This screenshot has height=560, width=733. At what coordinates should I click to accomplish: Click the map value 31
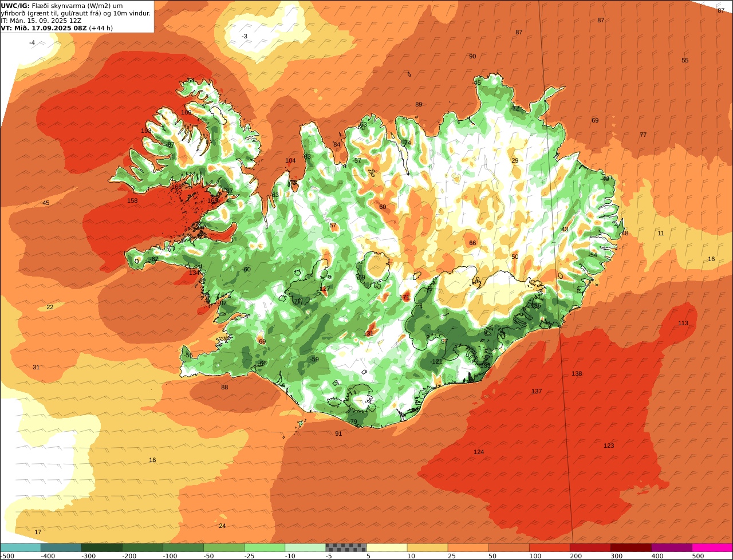(36, 367)
